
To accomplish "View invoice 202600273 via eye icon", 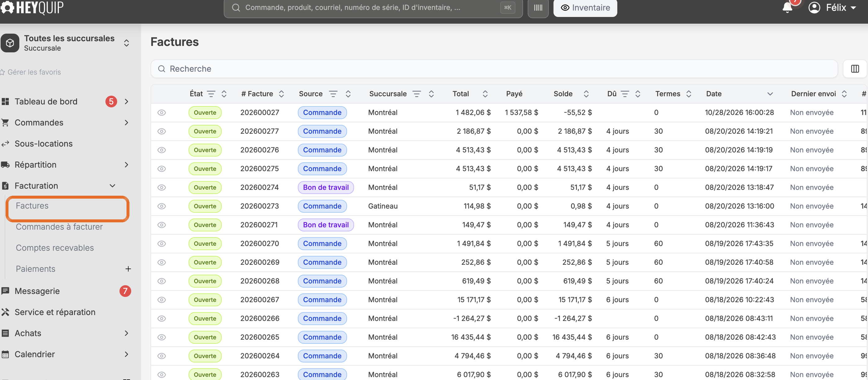I will 162,206.
